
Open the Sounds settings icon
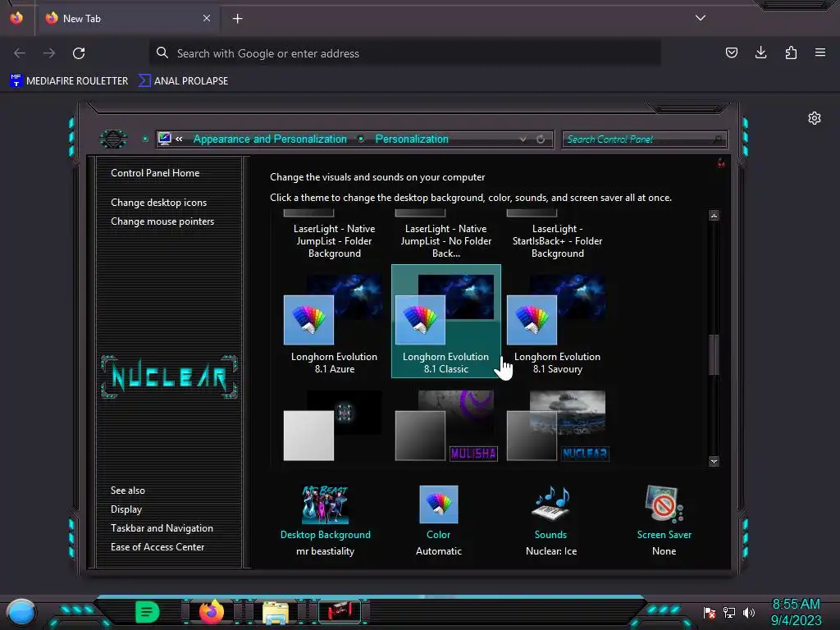(x=550, y=503)
